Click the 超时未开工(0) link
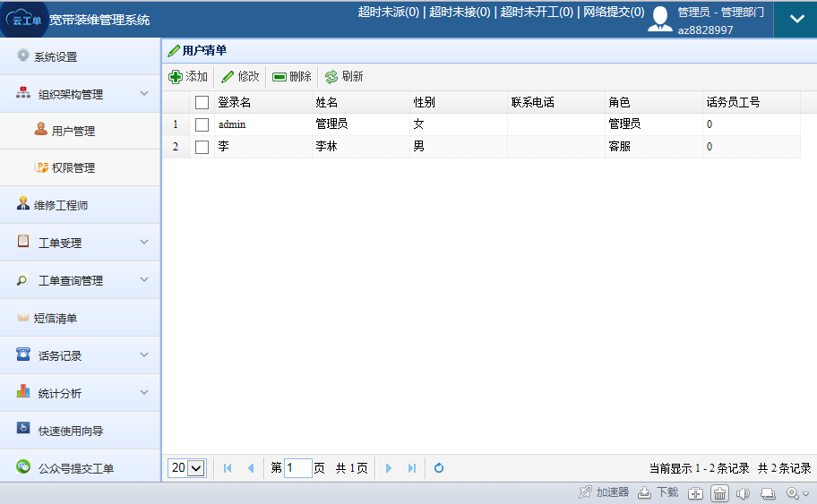 tap(537, 12)
